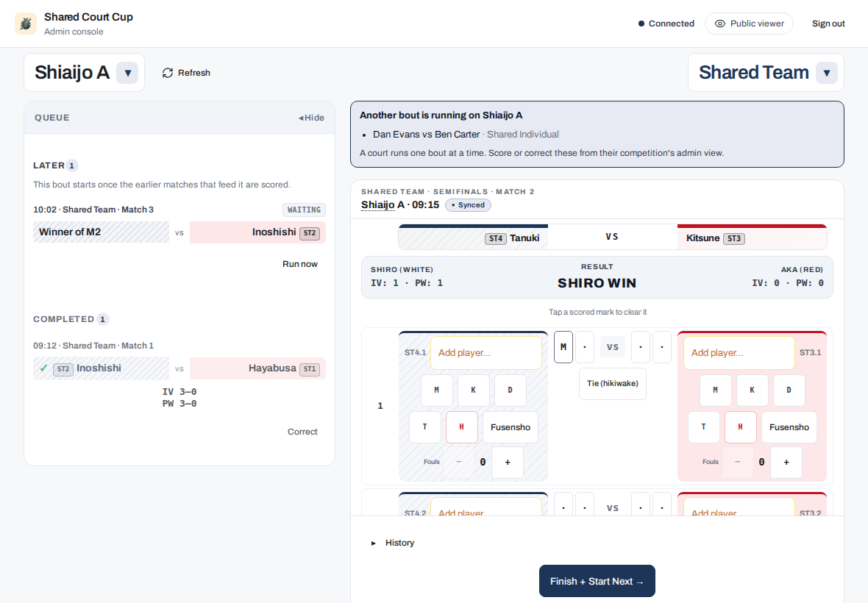This screenshot has width=868, height=603.
Task: Score T (tsuki) for white ST4.1
Action: (x=425, y=427)
